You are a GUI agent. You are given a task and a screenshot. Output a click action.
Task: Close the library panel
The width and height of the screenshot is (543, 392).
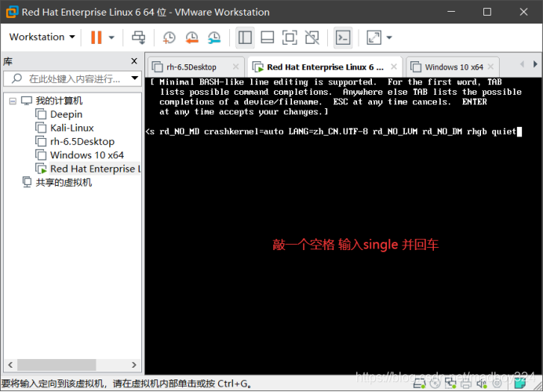coord(134,61)
